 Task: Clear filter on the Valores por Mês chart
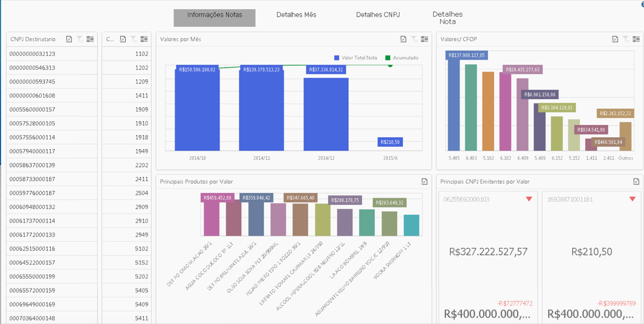click(413, 39)
